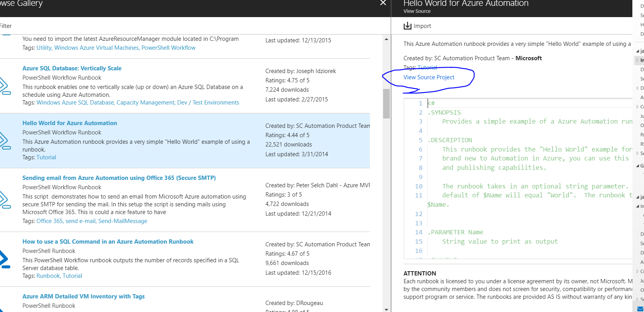Close the Browse Gallery blade
Image resolution: width=644 pixels, height=312 pixels.
click(383, 3)
